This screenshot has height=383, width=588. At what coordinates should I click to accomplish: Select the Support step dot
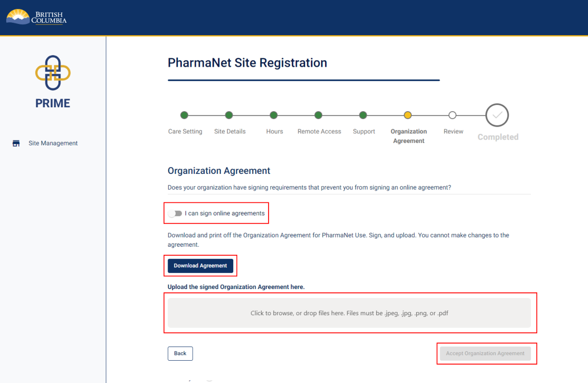point(363,115)
